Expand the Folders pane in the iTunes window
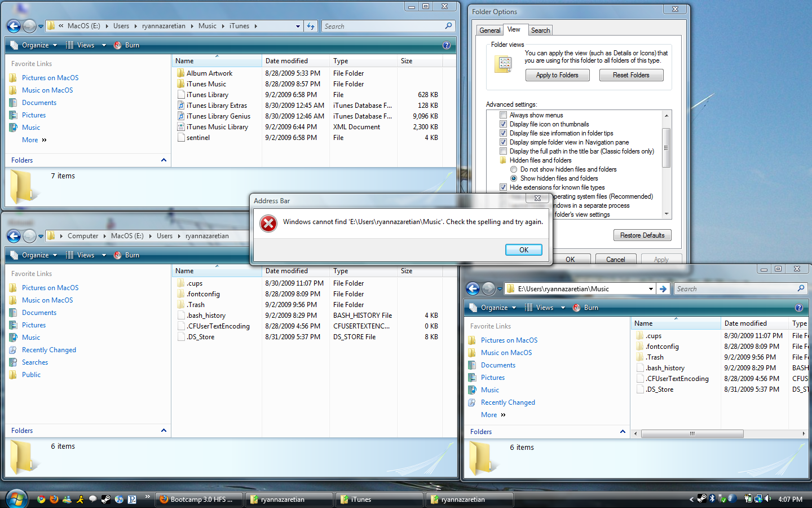 (x=164, y=160)
